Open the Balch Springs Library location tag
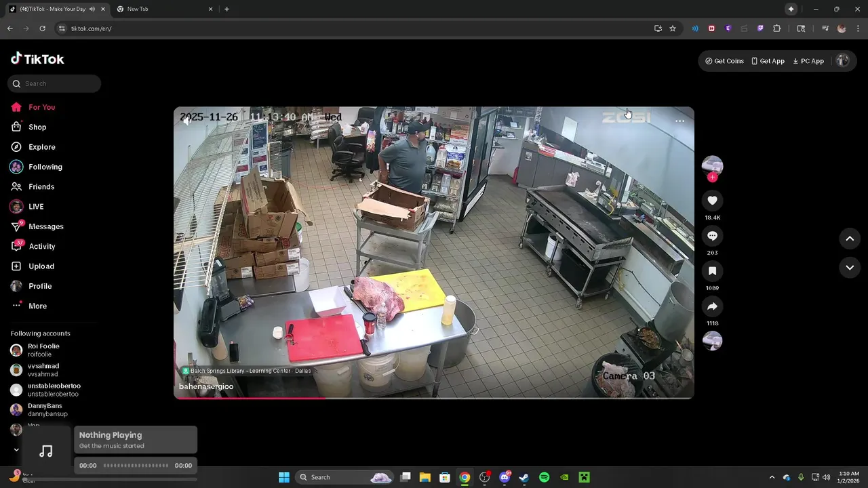868x488 pixels. [246, 371]
